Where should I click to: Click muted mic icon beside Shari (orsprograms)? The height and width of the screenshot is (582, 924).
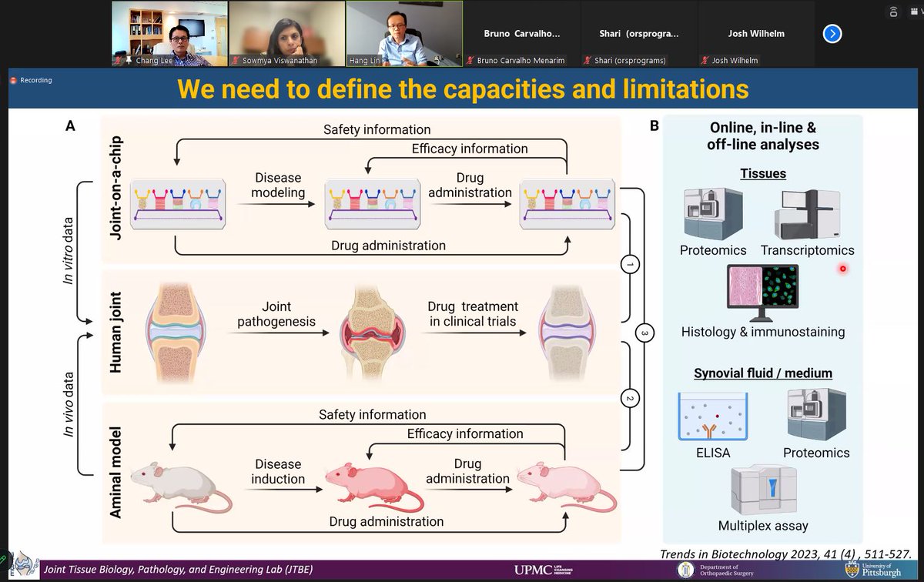pos(589,60)
